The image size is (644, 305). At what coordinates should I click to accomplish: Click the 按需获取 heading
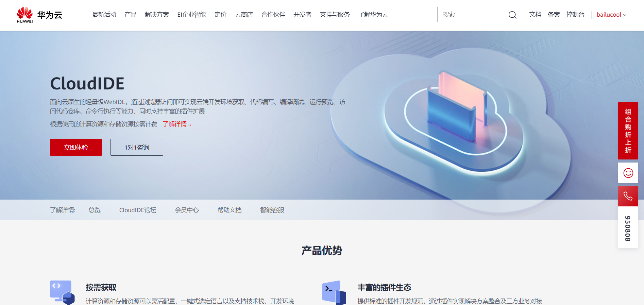pos(101,288)
